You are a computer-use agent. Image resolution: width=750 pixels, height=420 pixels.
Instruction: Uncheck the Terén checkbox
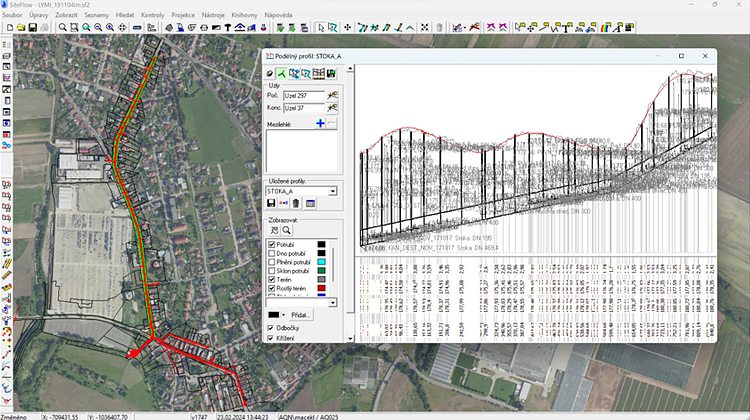(x=272, y=279)
